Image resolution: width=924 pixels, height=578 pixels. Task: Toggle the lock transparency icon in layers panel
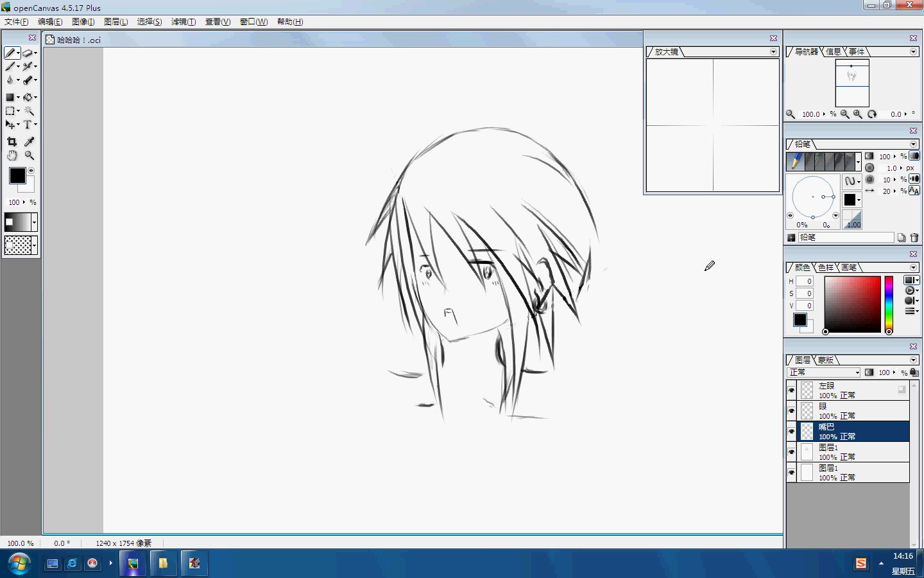(x=914, y=372)
